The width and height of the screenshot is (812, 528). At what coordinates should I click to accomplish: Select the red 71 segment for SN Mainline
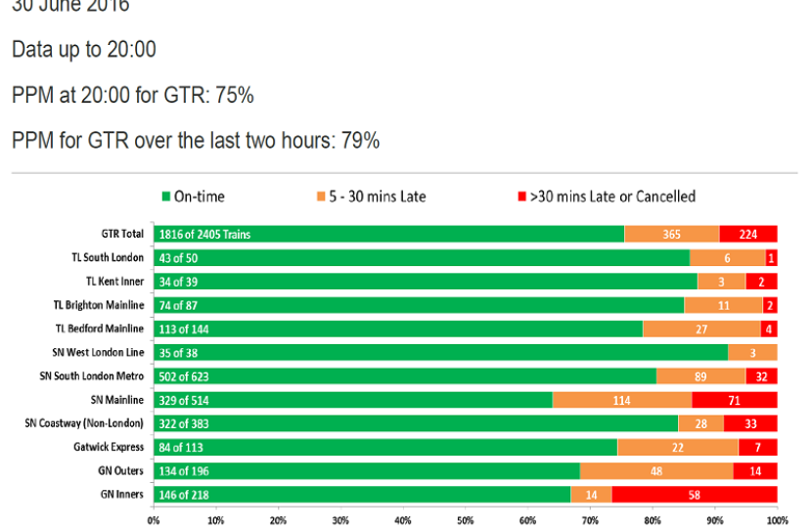click(x=735, y=400)
